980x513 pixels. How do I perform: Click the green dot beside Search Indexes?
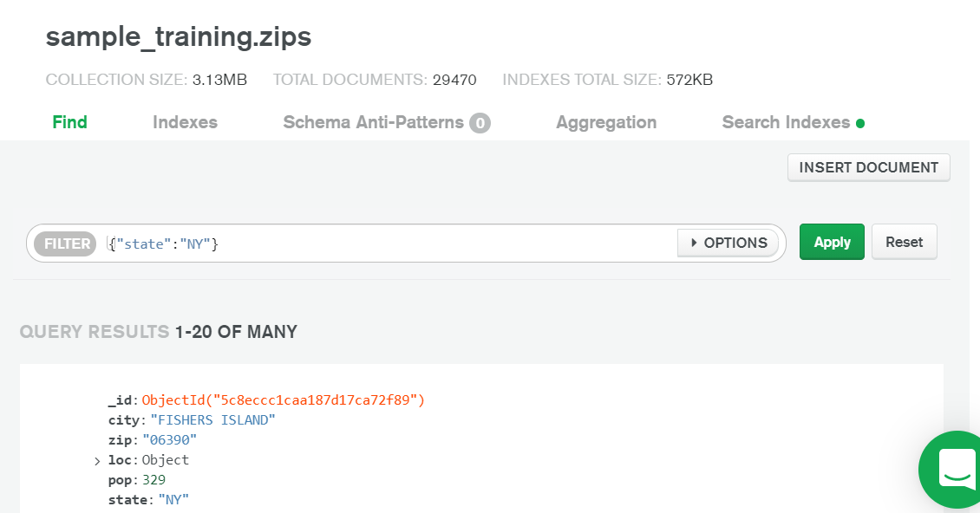tap(860, 123)
